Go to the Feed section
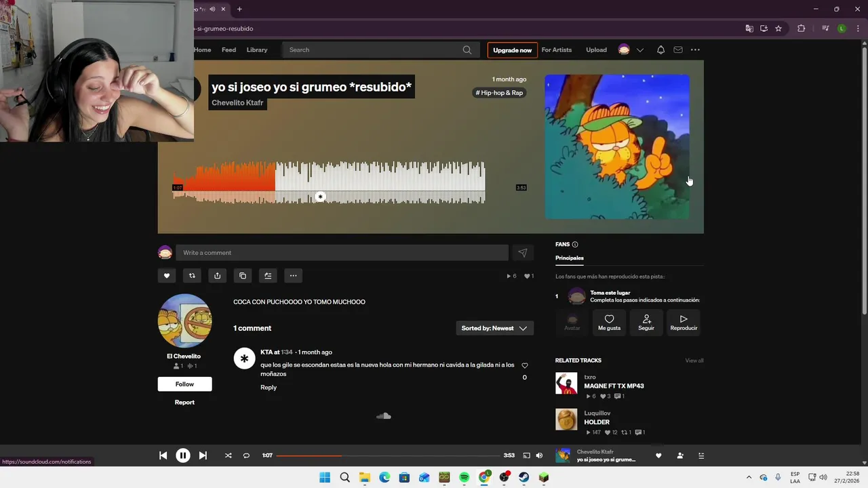 [x=229, y=49]
